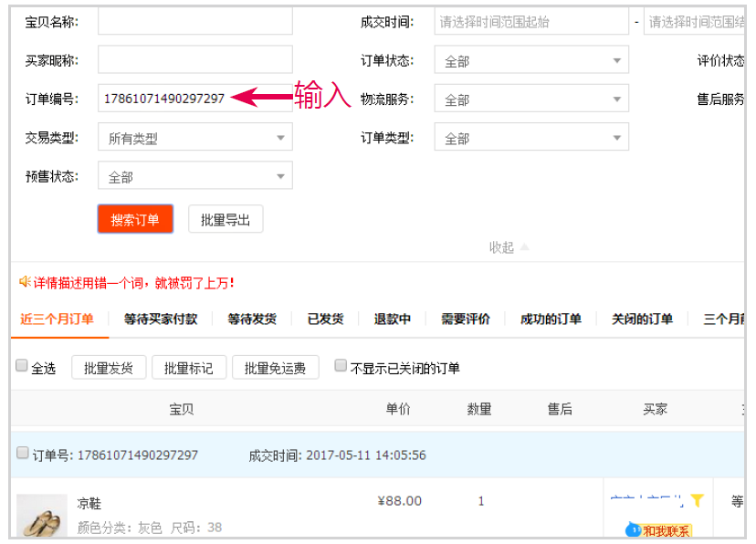Click the 买家 column header

(655, 409)
